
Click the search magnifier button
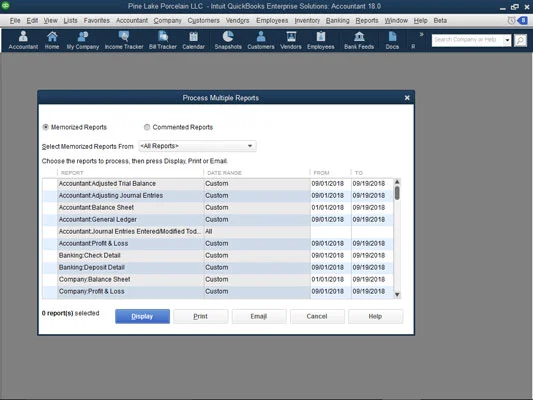pyautogui.click(x=520, y=40)
